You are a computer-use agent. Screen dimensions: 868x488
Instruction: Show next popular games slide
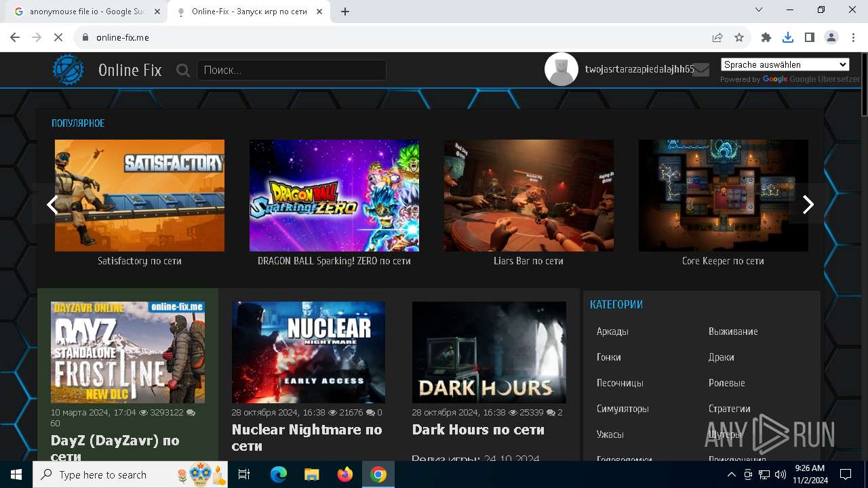pyautogui.click(x=808, y=205)
